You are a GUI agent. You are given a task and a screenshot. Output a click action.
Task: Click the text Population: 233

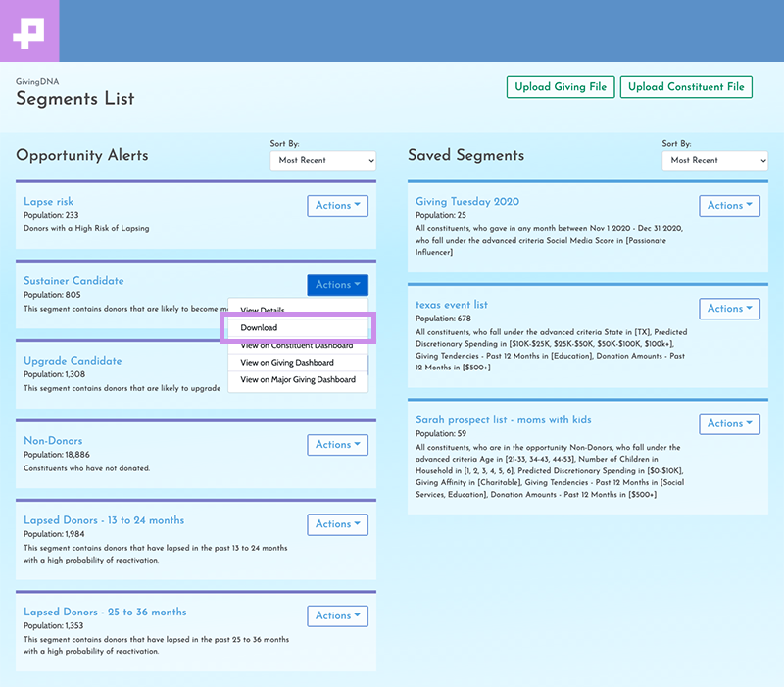(51, 215)
